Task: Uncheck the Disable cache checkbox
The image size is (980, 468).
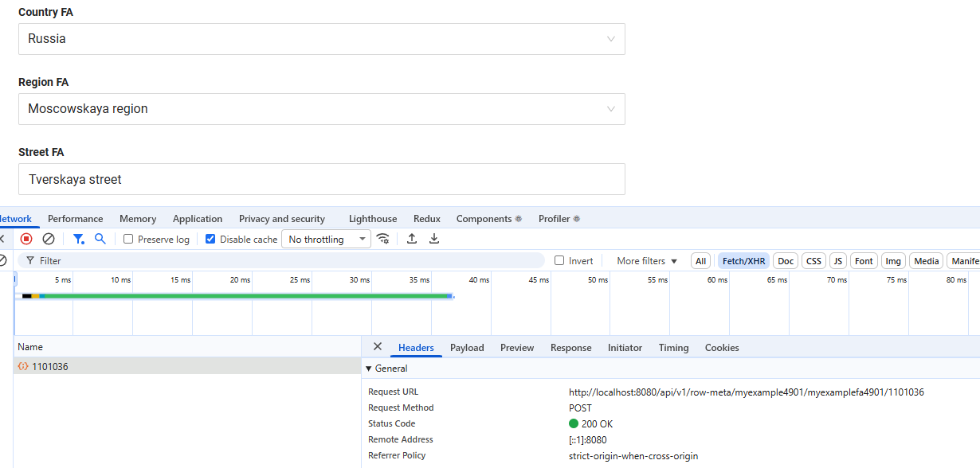Action: coord(210,240)
